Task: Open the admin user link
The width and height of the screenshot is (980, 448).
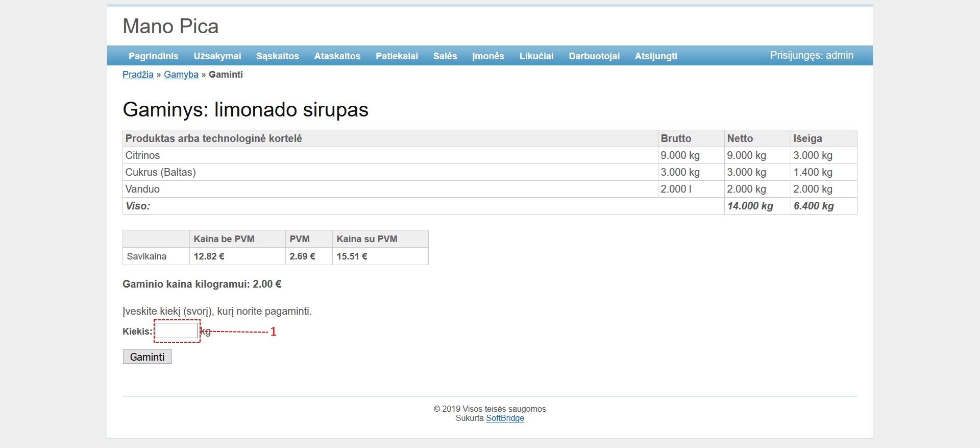Action: 839,56
